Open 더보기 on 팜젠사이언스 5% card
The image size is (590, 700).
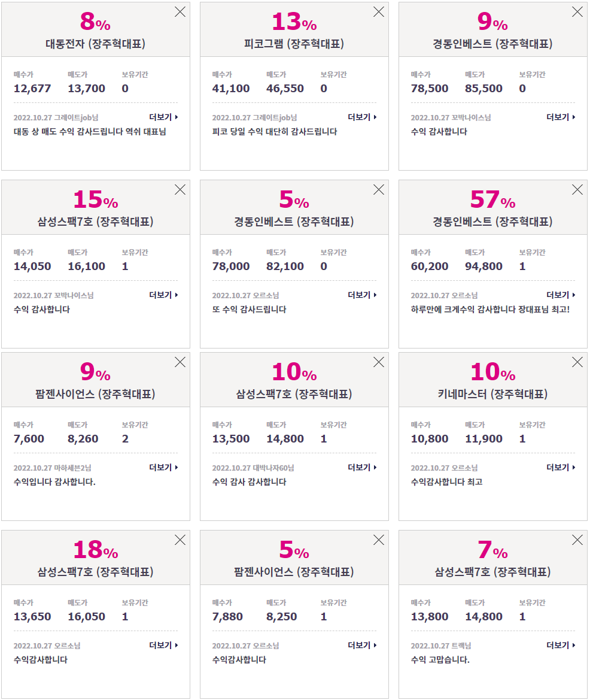(x=362, y=645)
